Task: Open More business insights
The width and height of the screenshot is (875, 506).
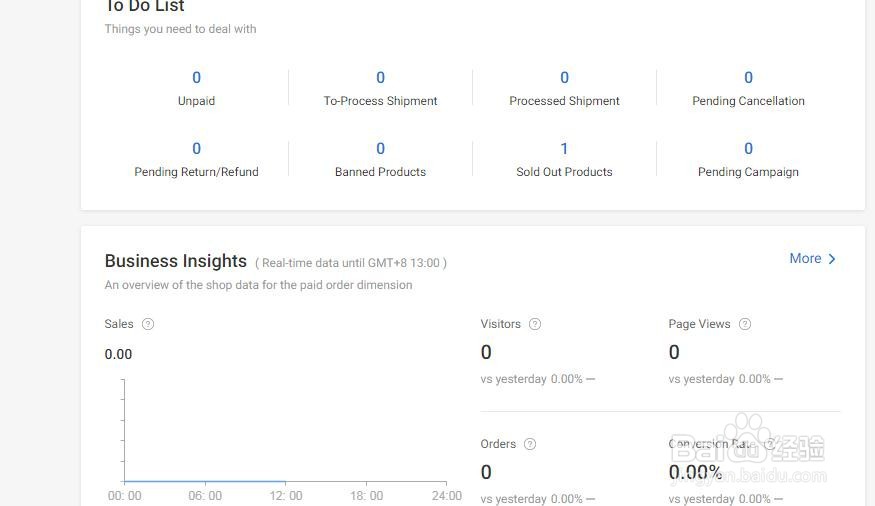Action: 812,259
